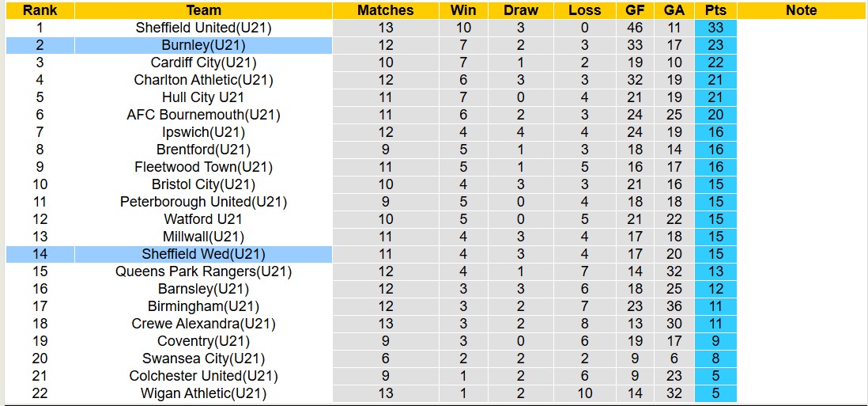Click the GF column header

(x=634, y=10)
